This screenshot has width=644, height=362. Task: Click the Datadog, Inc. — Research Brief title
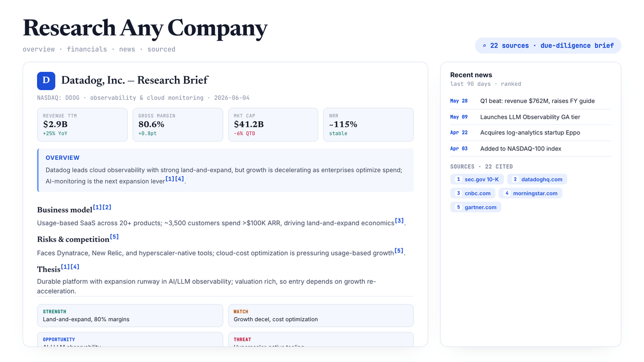pyautogui.click(x=135, y=80)
